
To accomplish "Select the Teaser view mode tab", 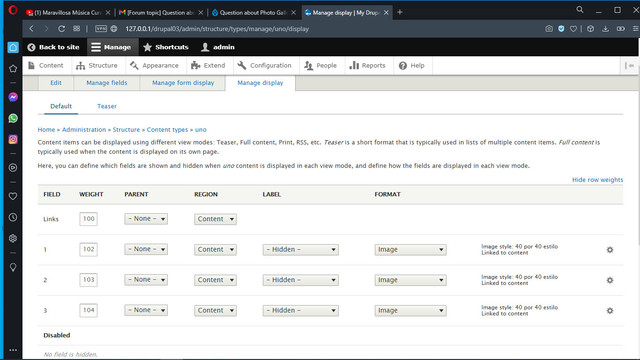I will point(107,106).
